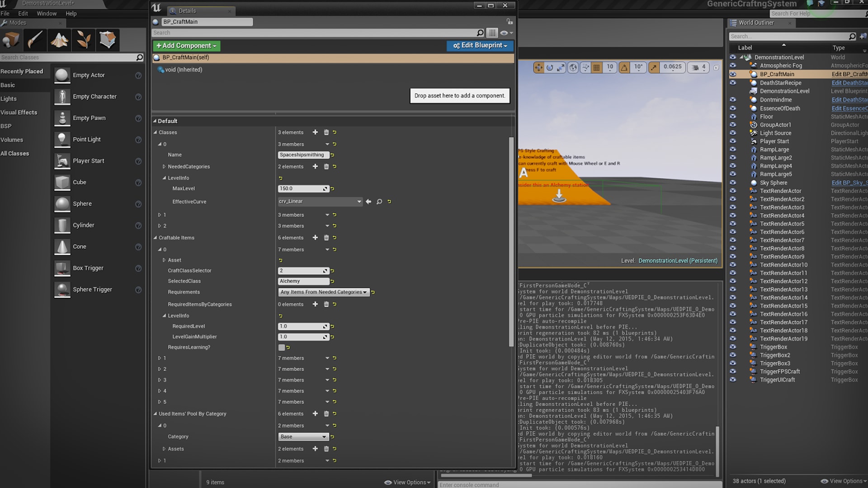Viewport: 868px width, 488px height.
Task: Click LevelGainMultiplier value slider field
Action: point(303,337)
